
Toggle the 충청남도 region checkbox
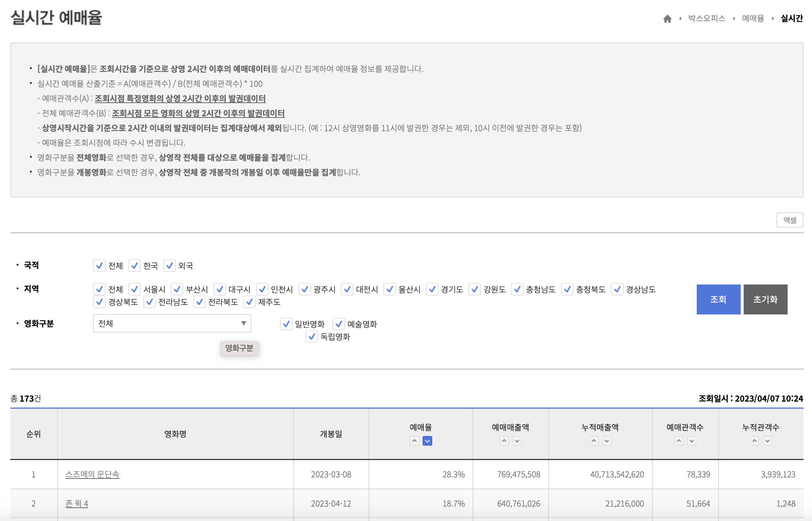click(517, 289)
